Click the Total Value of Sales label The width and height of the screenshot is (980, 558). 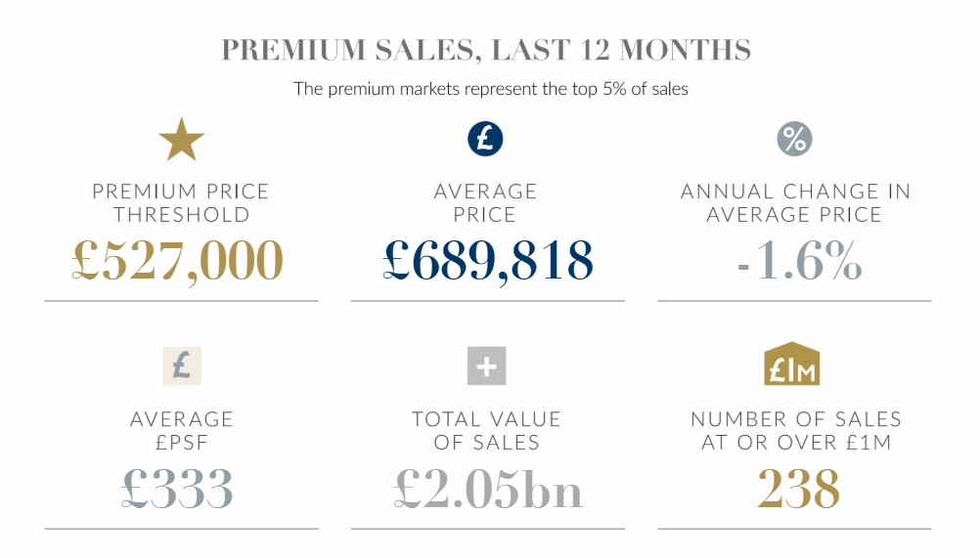(486, 430)
